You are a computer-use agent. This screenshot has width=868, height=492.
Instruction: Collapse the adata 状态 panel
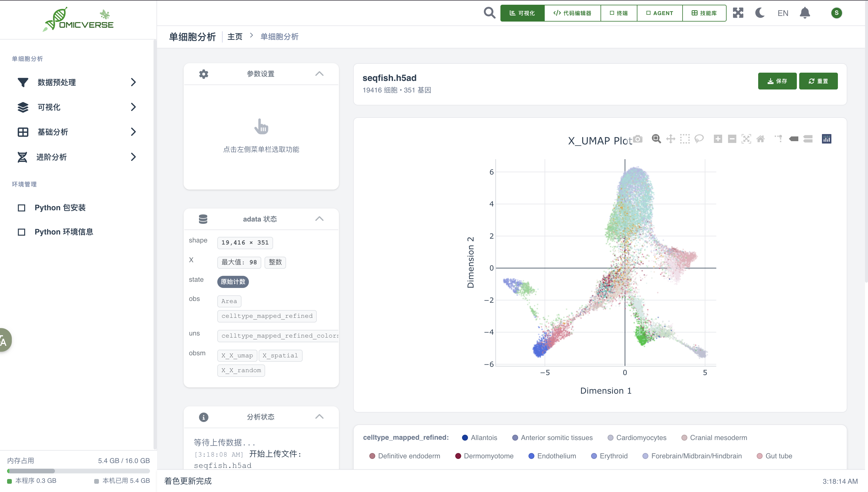(x=319, y=219)
